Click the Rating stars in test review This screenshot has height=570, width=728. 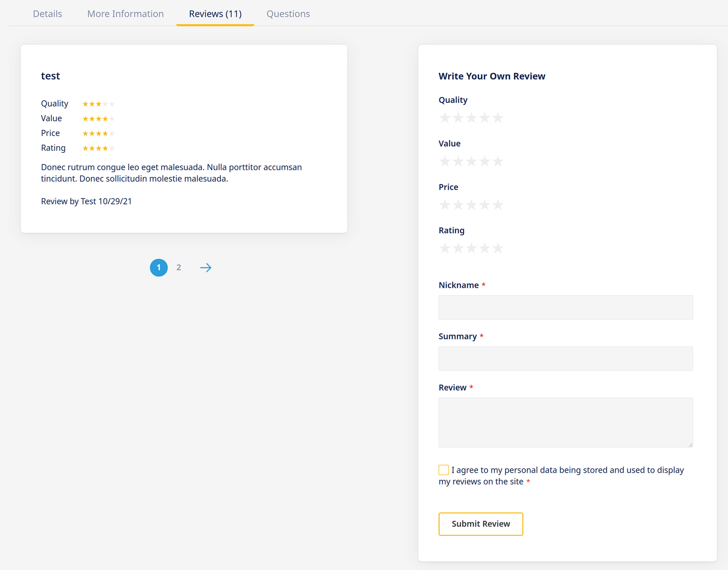[x=99, y=148]
